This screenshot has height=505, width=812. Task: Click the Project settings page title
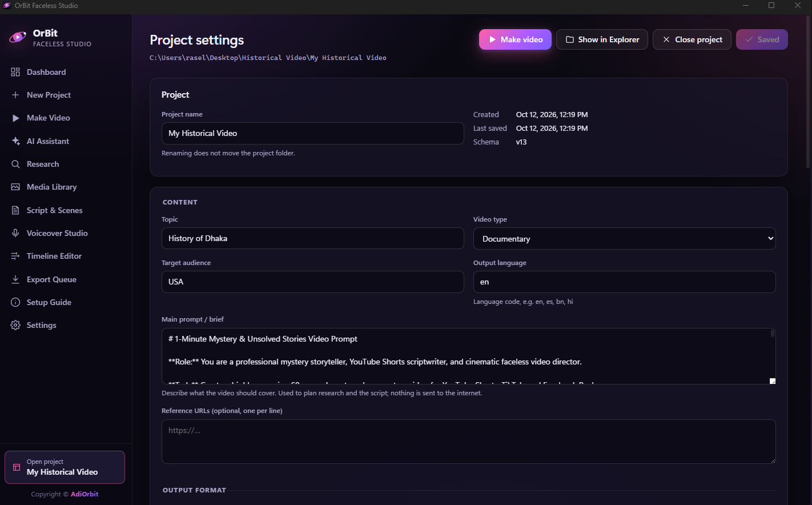point(197,40)
